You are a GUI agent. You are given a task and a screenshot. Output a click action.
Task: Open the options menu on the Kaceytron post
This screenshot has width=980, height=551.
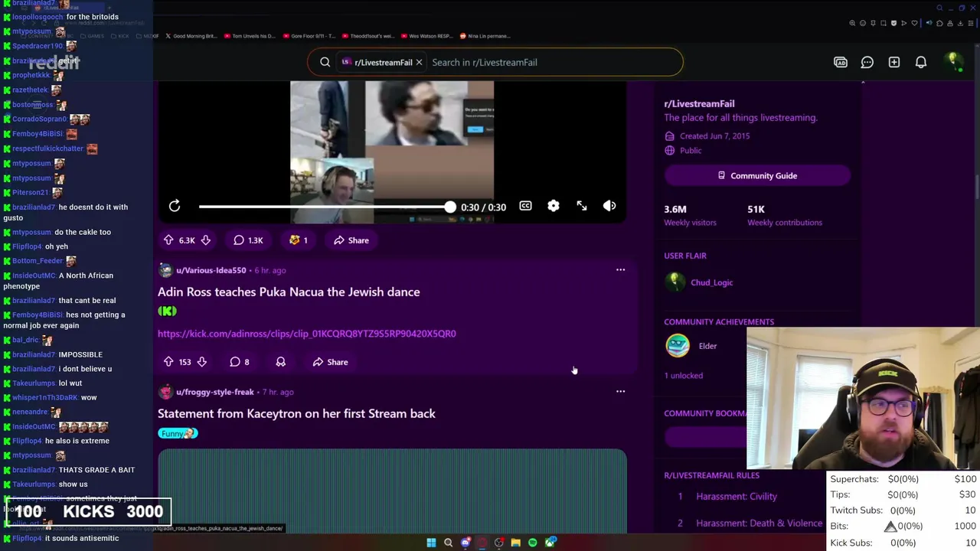(620, 392)
